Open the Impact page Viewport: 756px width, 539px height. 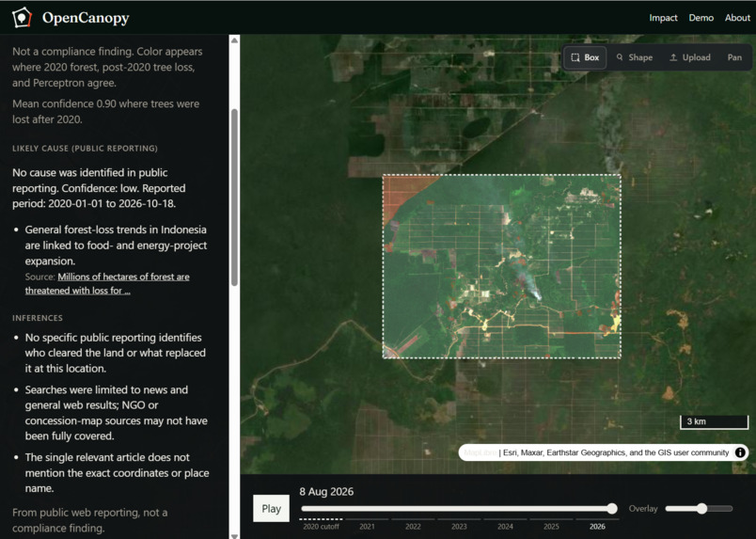(x=663, y=18)
